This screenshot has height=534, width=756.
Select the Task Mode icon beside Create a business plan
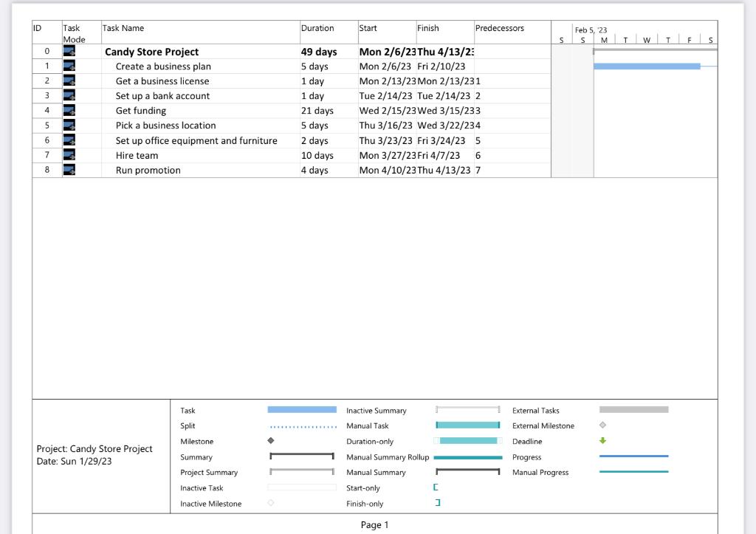(69, 66)
